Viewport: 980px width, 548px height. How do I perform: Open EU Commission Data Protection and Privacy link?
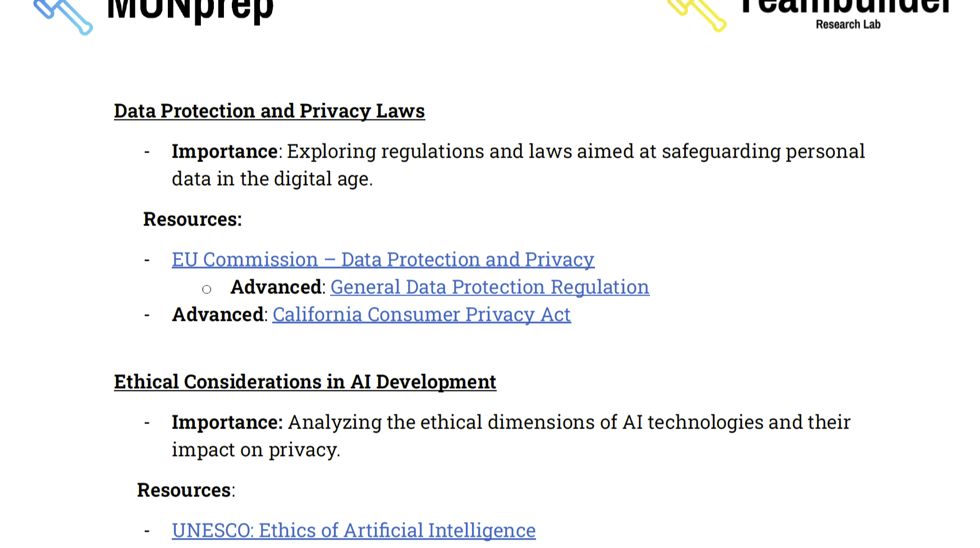(x=383, y=260)
